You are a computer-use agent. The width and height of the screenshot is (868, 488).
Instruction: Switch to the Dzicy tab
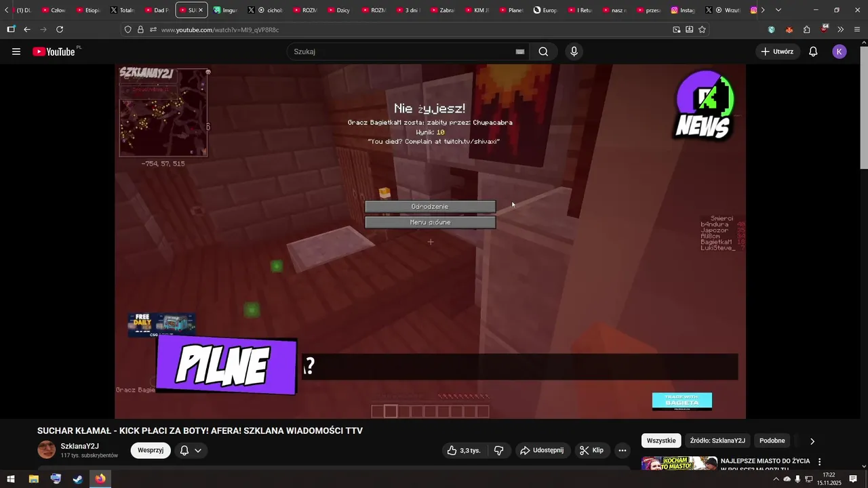pyautogui.click(x=339, y=10)
